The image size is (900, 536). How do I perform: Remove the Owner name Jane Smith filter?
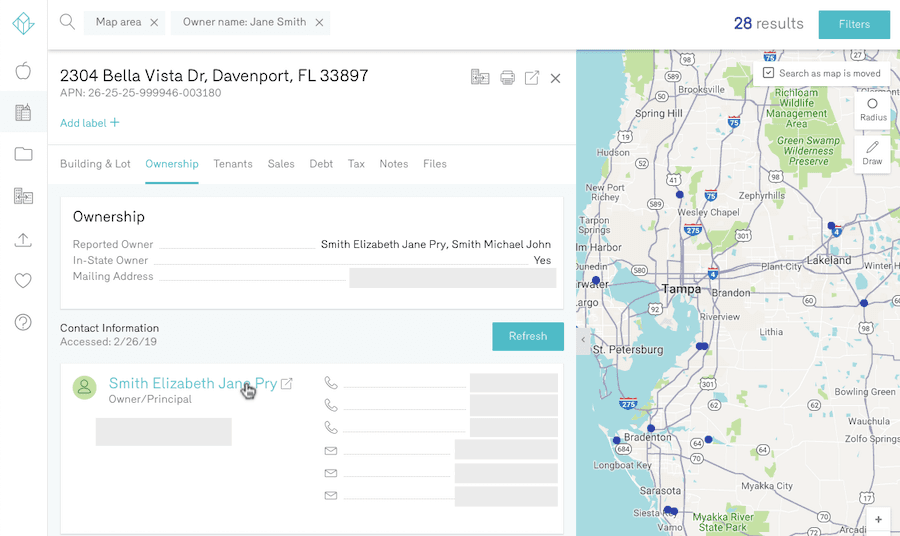point(319,23)
